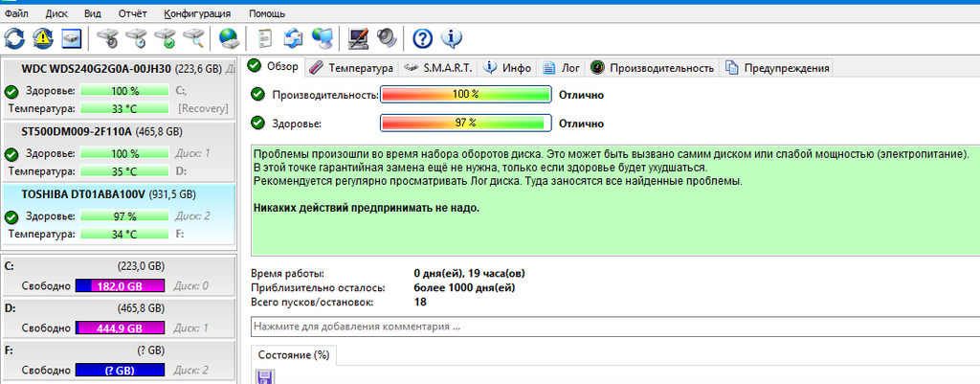The height and width of the screenshot is (384, 980).
Task: Click the disk with green checkmark icon
Action: click(x=165, y=38)
